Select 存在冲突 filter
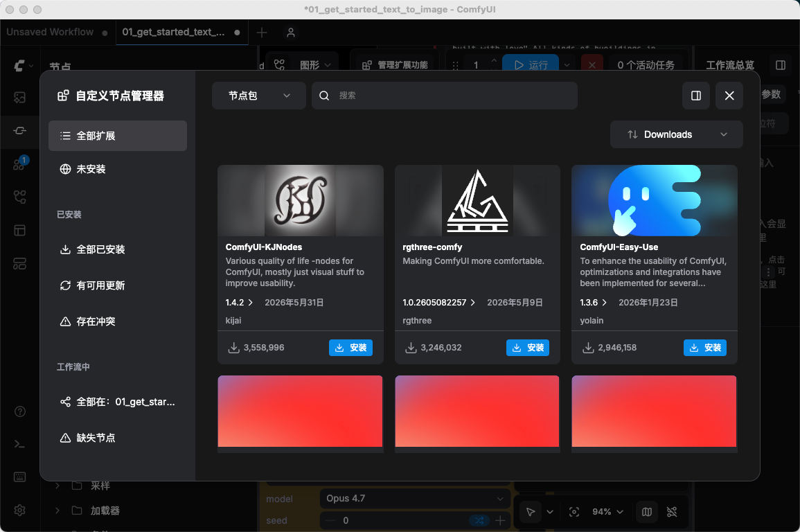Image resolution: width=800 pixels, height=532 pixels. click(118, 321)
